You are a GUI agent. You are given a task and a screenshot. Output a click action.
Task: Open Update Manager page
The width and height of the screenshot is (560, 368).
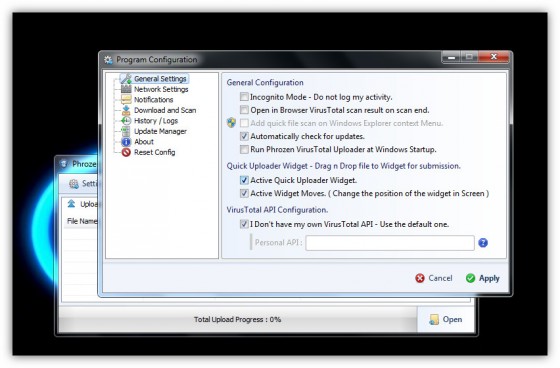click(160, 131)
